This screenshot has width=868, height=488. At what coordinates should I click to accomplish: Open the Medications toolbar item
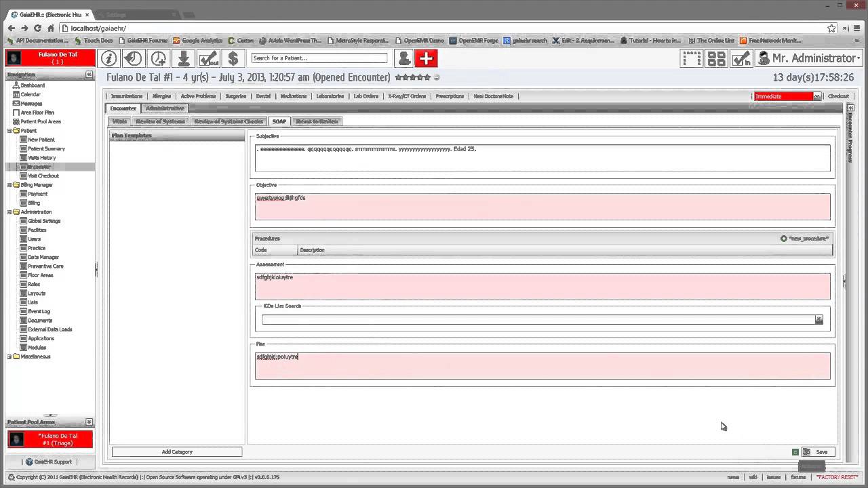coord(294,96)
